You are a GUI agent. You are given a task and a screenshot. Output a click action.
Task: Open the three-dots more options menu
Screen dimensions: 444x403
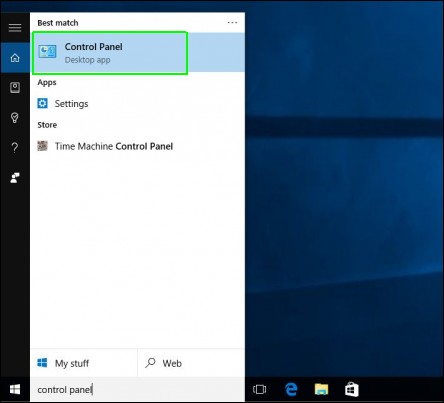(232, 23)
